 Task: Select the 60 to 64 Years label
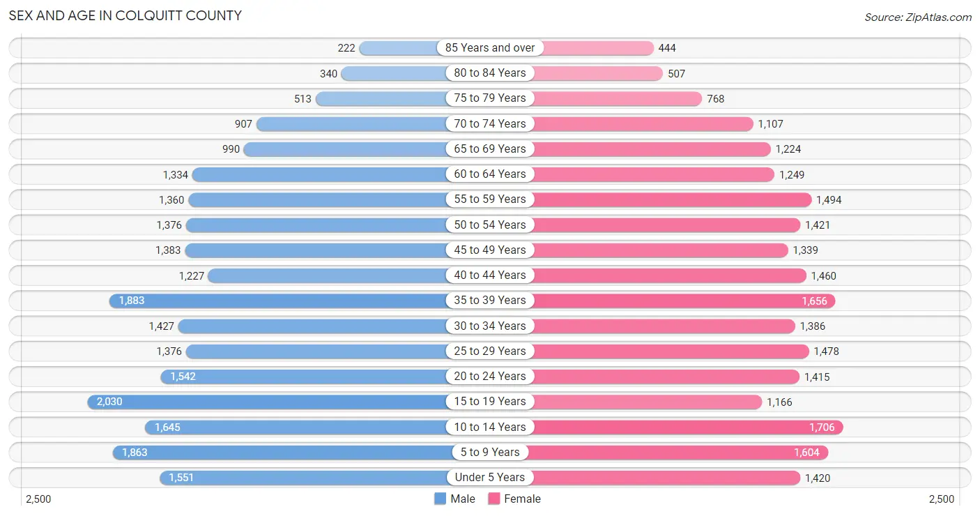[x=490, y=174]
